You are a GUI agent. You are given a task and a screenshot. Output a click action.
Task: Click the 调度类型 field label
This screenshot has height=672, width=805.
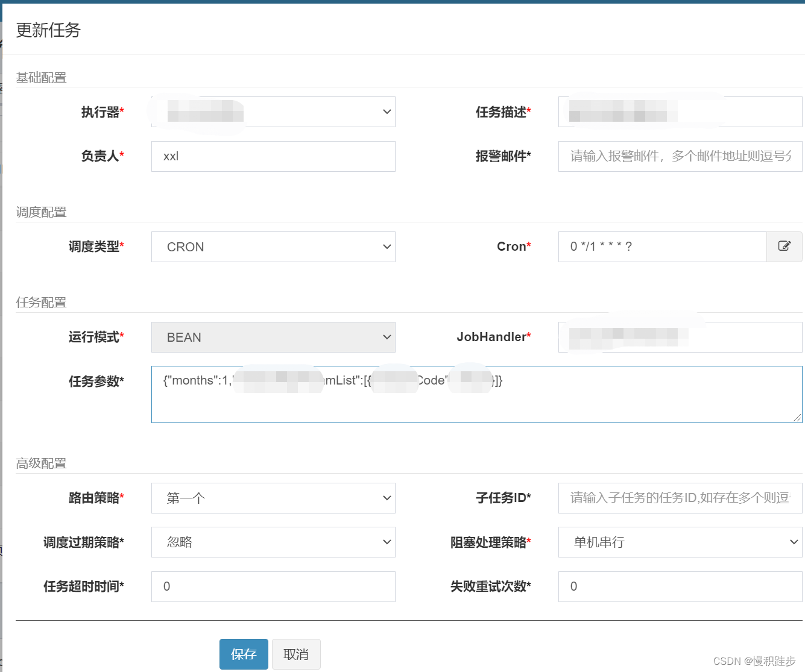click(96, 247)
